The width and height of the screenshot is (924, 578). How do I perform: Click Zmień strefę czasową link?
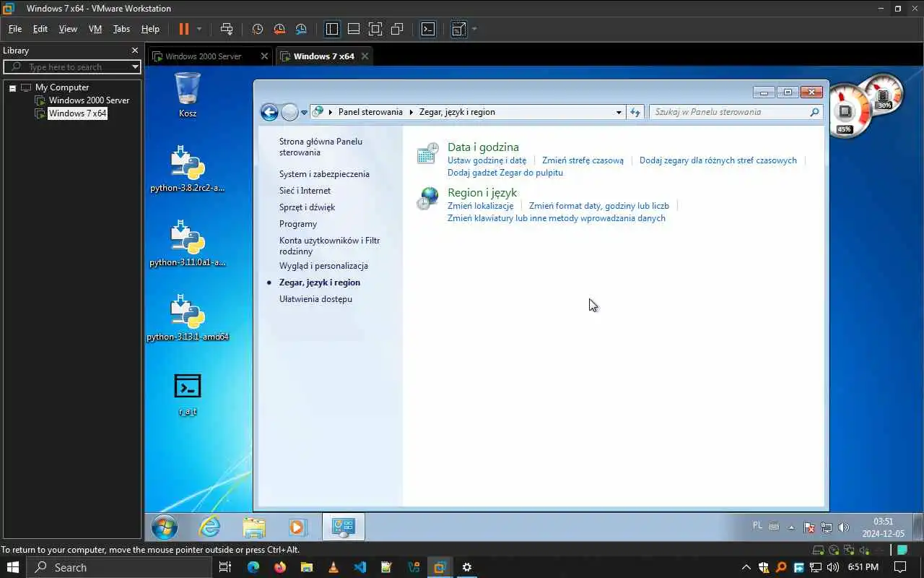coord(583,160)
